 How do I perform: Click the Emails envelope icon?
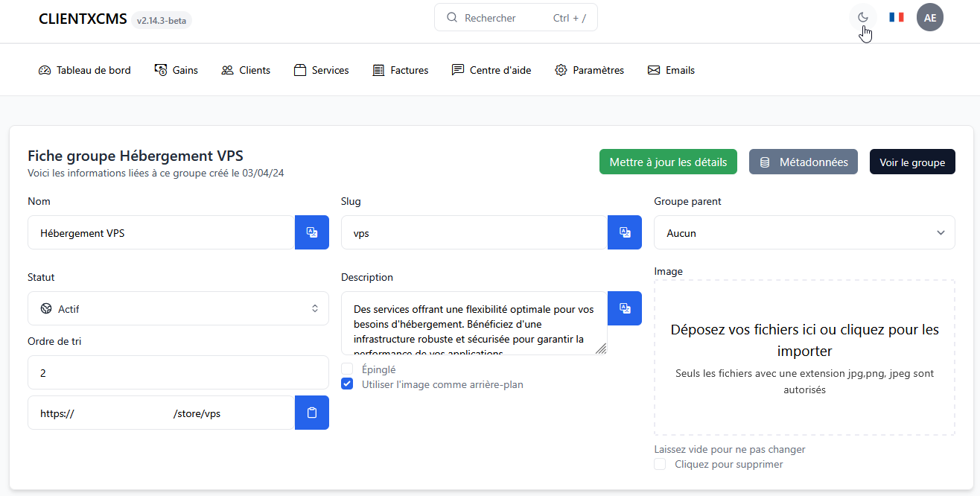[654, 70]
